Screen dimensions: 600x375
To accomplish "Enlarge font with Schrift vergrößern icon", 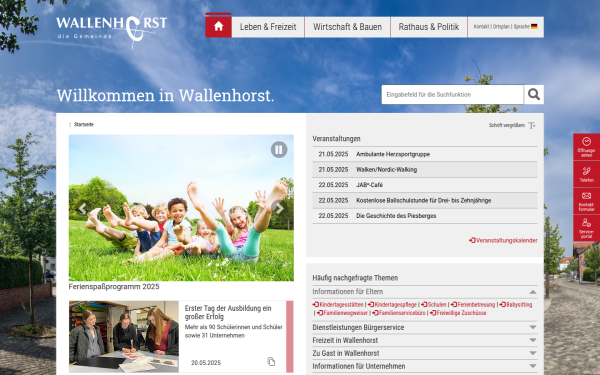I will (532, 125).
